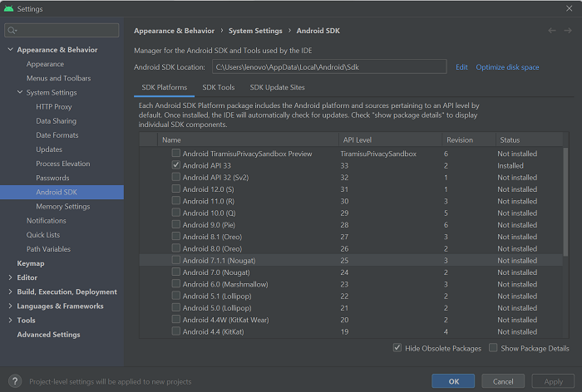Open the SDK Update Sites tab
The width and height of the screenshot is (582, 392).
277,87
